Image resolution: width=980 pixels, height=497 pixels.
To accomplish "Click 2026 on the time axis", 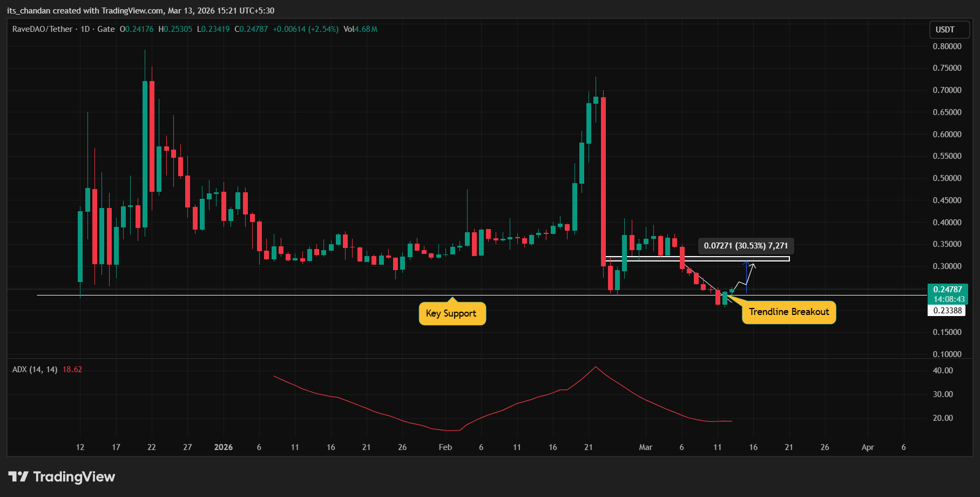I will coord(224,447).
